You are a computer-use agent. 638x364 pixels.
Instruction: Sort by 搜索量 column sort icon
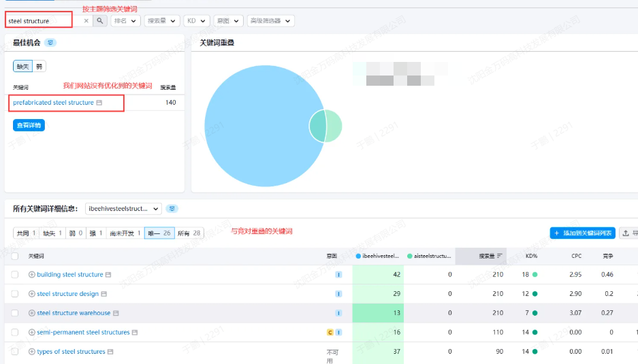coord(500,256)
